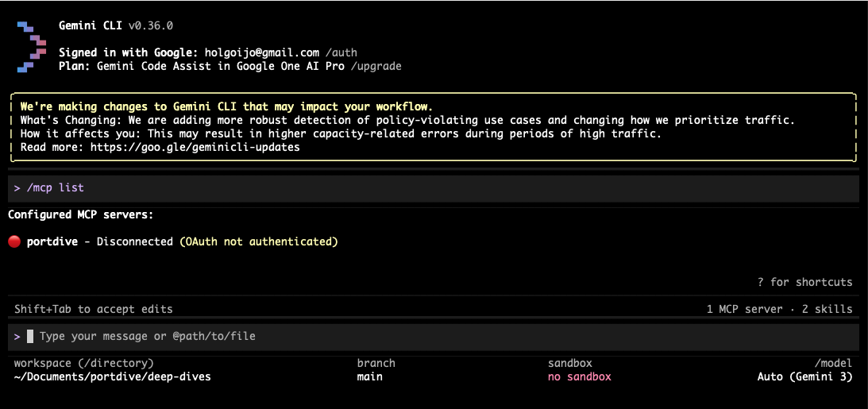The image size is (868, 409).
Task: Click the message input field
Action: (x=434, y=337)
